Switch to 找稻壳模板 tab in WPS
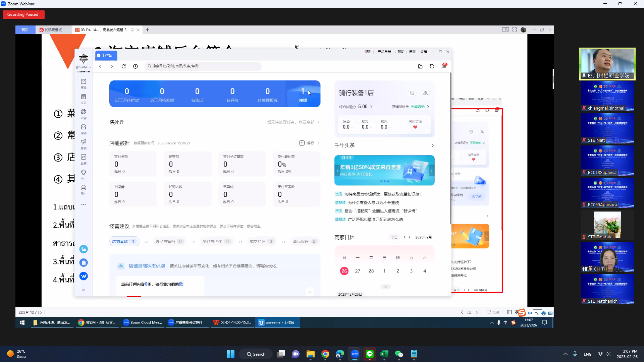Viewport: 644px width, 362px height. coord(53,30)
